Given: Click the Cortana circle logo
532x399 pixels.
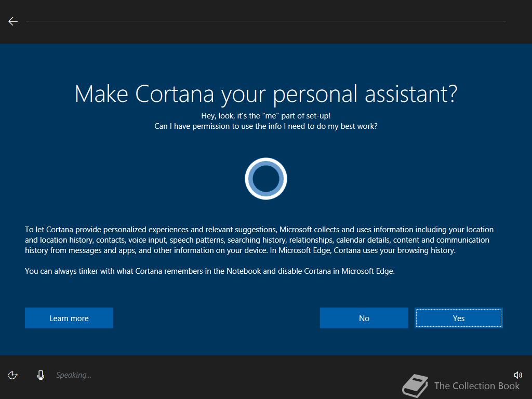Looking at the screenshot, I should (266, 179).
